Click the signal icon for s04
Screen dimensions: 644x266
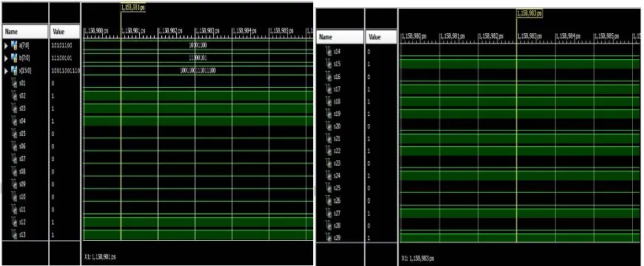(x=15, y=121)
